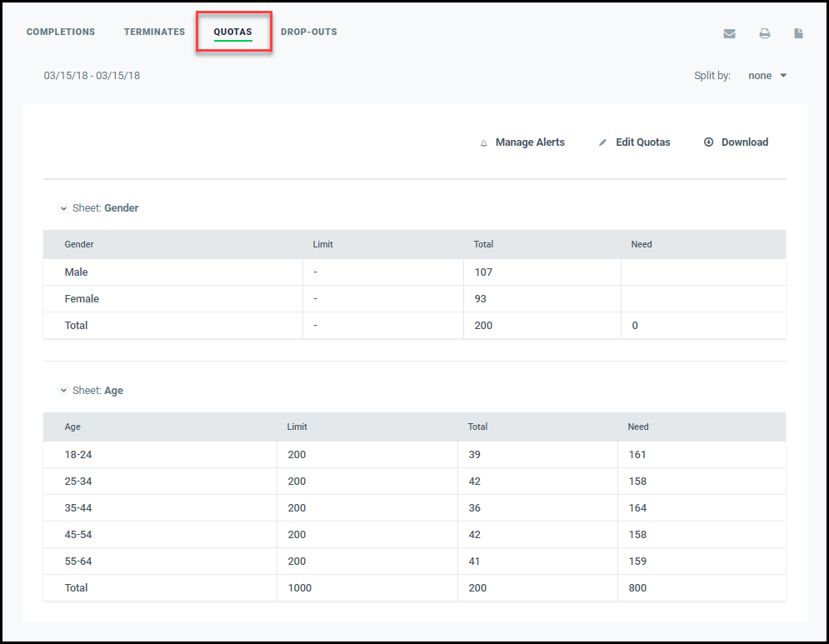Click the 03/15/18 date range
Screen dimensions: 829x644
(92, 76)
